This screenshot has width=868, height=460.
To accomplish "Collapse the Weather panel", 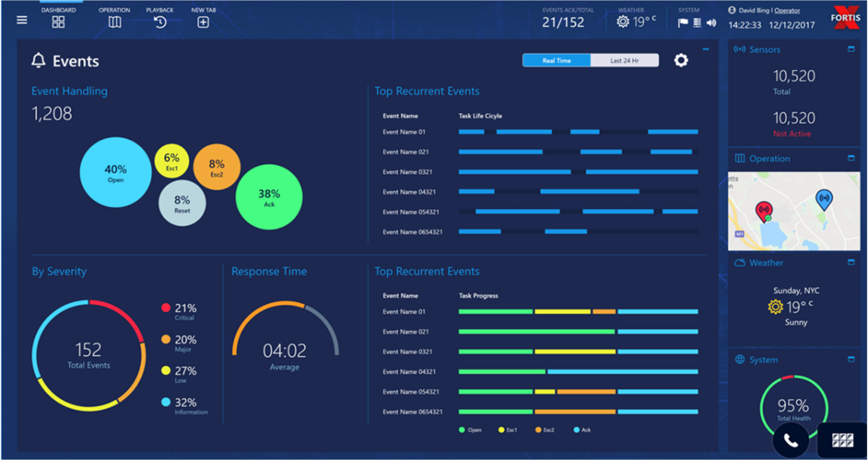I will tap(851, 262).
